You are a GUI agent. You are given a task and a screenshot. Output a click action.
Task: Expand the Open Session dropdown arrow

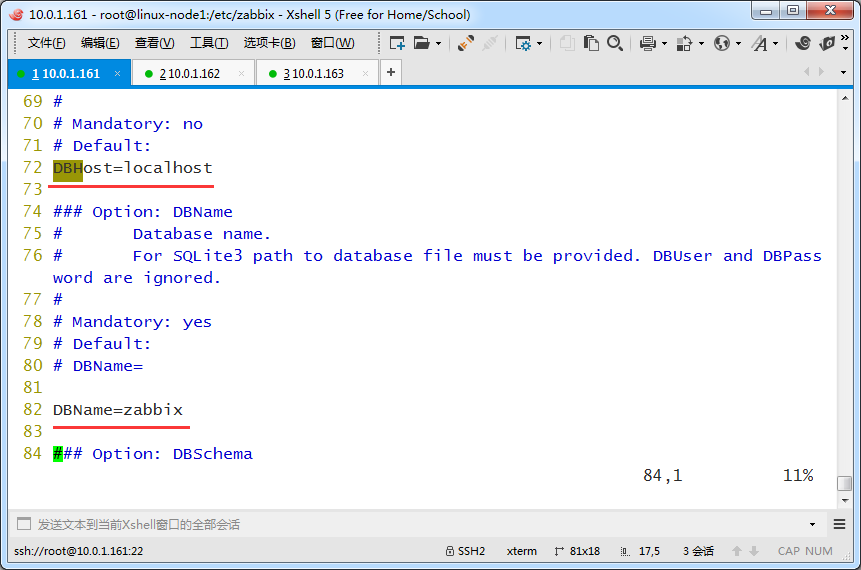tap(439, 43)
